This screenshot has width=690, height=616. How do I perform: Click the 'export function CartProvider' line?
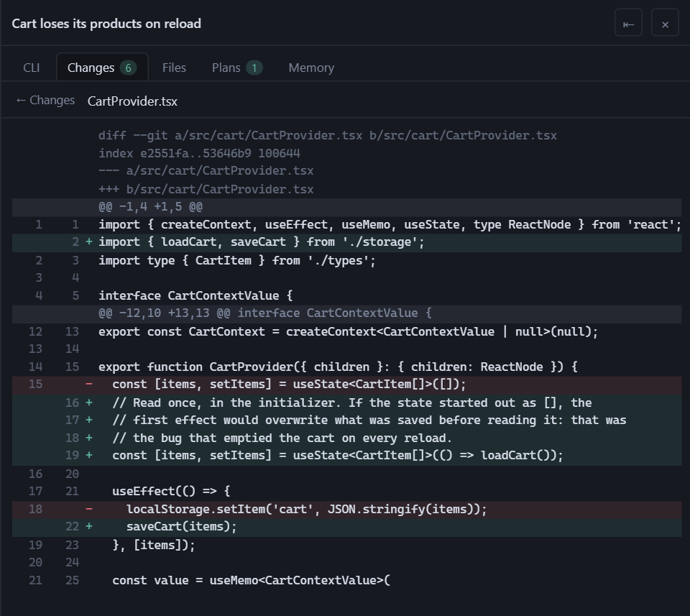click(x=346, y=367)
